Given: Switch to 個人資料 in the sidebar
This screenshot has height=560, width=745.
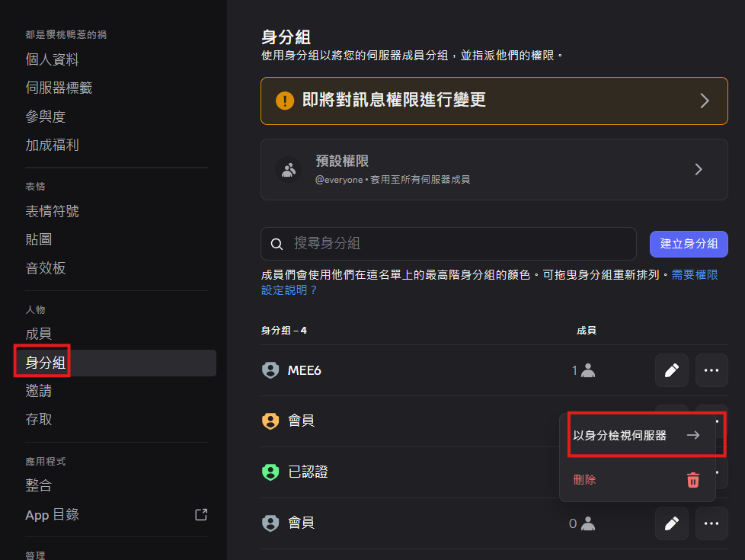Looking at the screenshot, I should pos(53,59).
